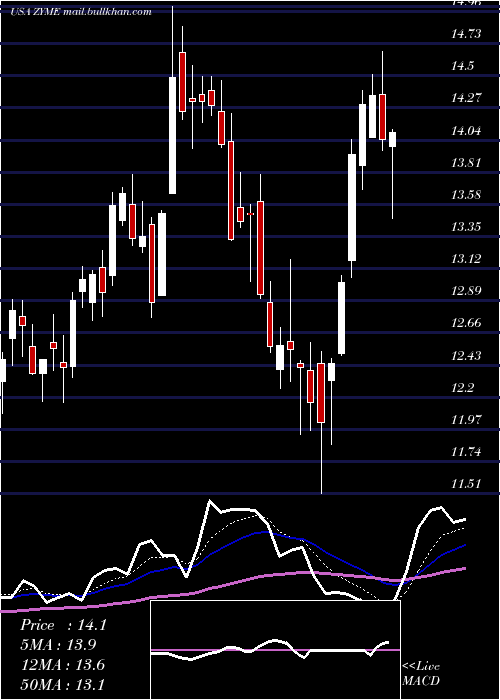Click the 12.43 price axis label
Image resolution: width=500 pixels, height=700 pixels.
[x=466, y=355]
